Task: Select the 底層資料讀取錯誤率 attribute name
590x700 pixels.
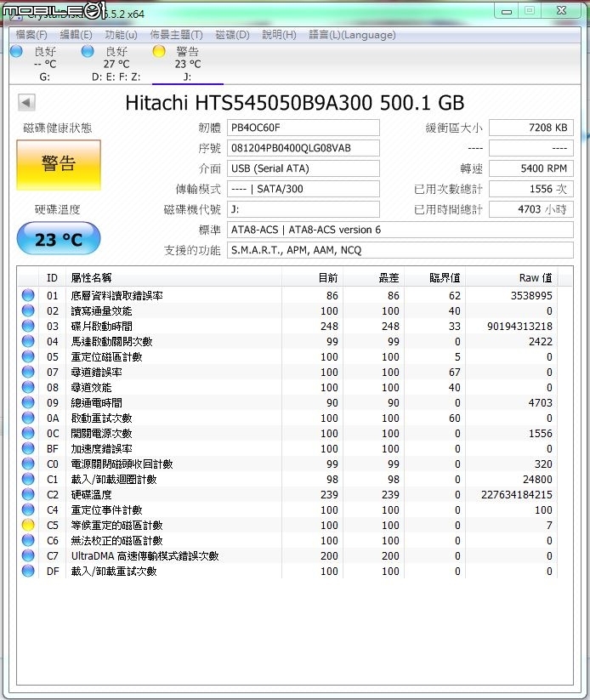Action: point(117,295)
